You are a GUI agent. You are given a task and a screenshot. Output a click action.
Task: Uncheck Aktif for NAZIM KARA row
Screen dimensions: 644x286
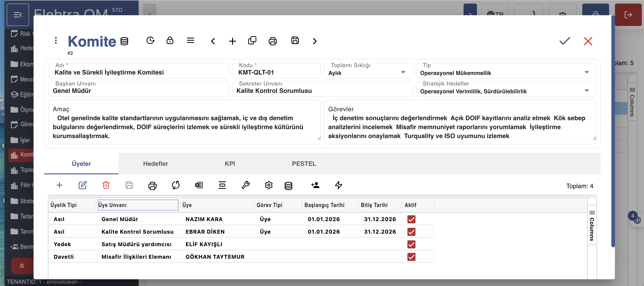coord(411,219)
